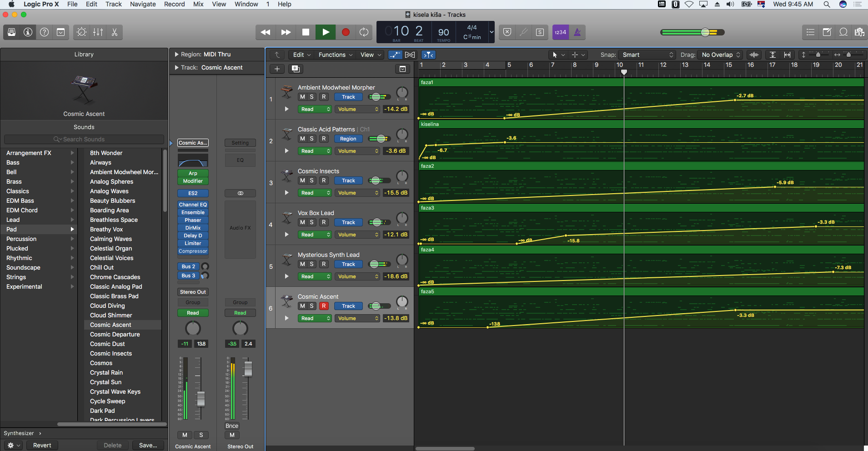Click the Bnce bounce button
Image resolution: width=868 pixels, height=451 pixels.
coord(232,426)
